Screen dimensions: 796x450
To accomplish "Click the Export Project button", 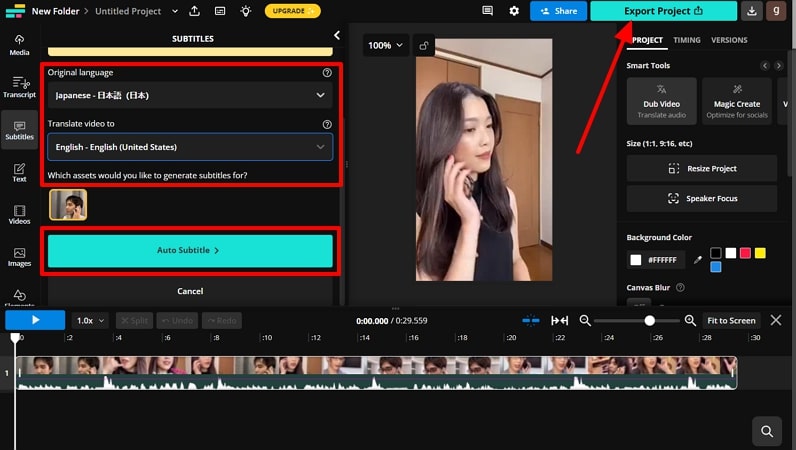I will [x=664, y=11].
